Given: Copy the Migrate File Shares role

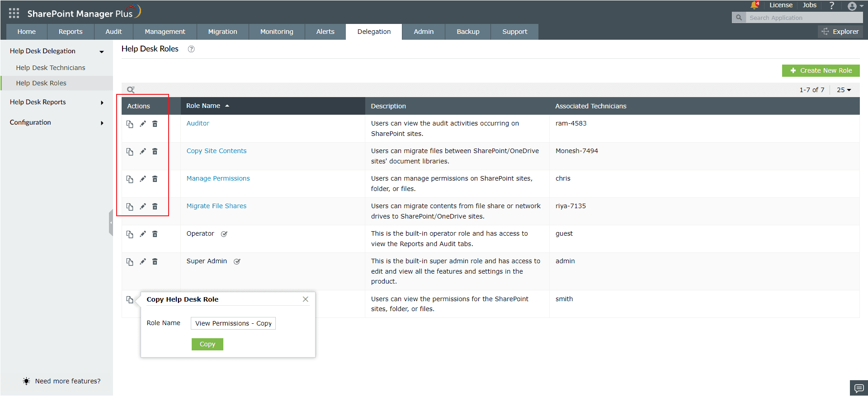Looking at the screenshot, I should click(130, 207).
